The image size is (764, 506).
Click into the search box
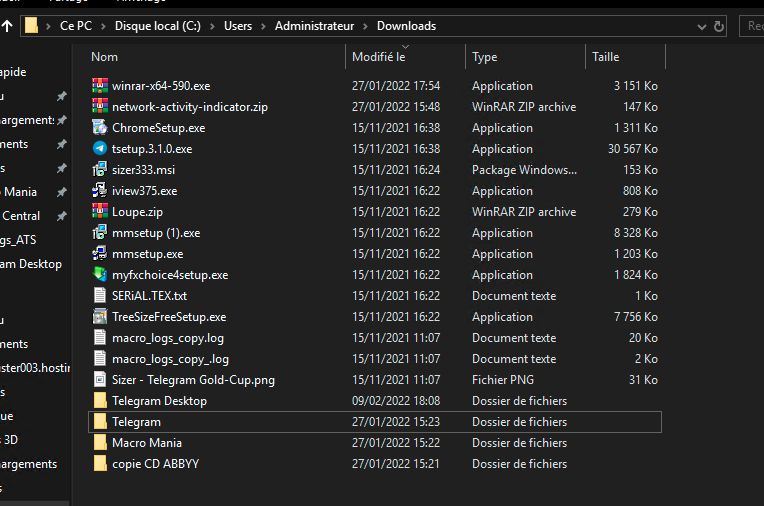point(752,26)
